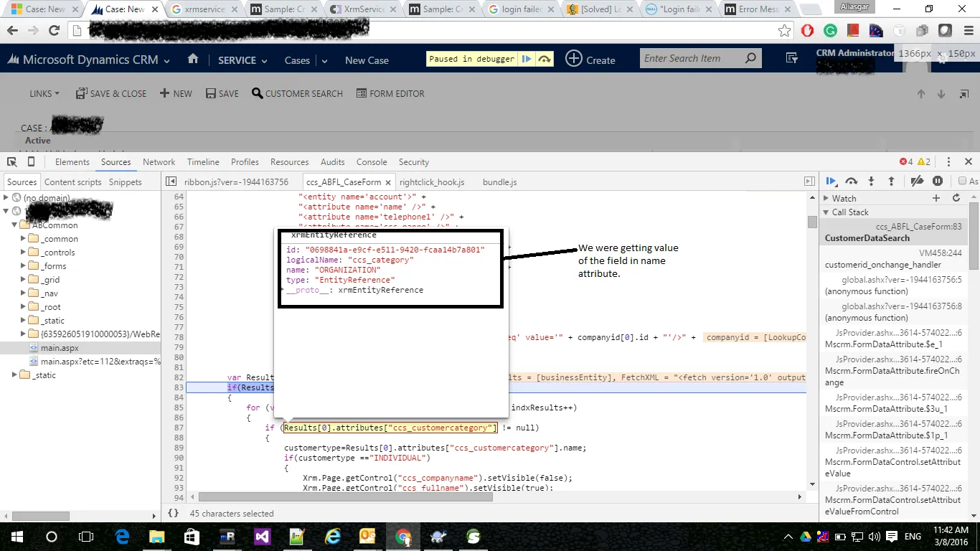Reload the browser page
The height and width of the screenshot is (551, 980).
(x=54, y=31)
